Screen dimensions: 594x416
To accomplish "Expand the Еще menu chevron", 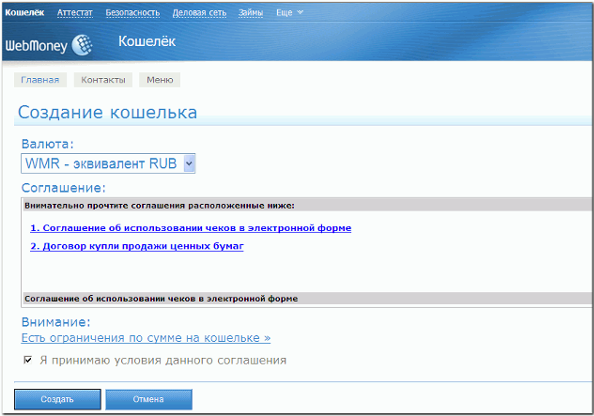I will (300, 13).
